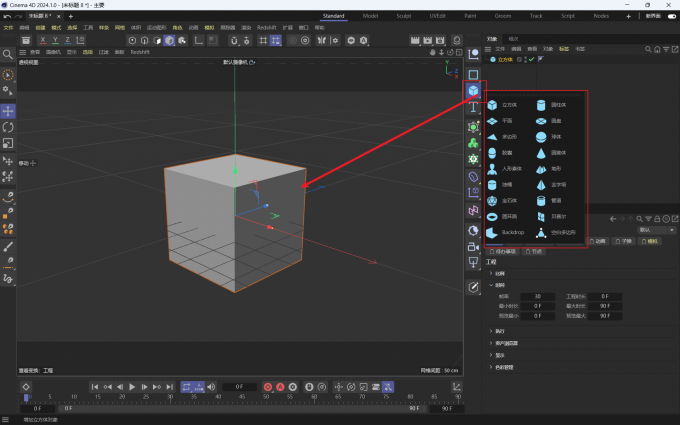Click the 最大时长 field showing 90 F
This screenshot has height=425, width=680.
click(605, 306)
